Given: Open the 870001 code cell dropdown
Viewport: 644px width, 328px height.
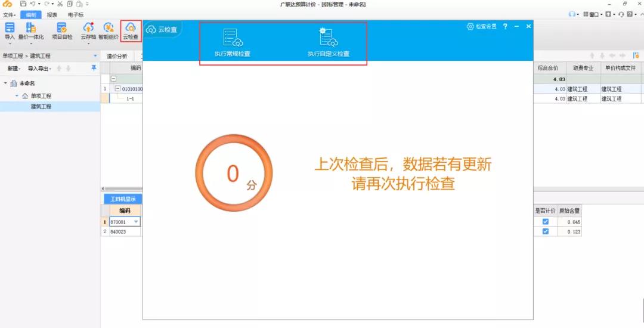Looking at the screenshot, I should point(136,222).
